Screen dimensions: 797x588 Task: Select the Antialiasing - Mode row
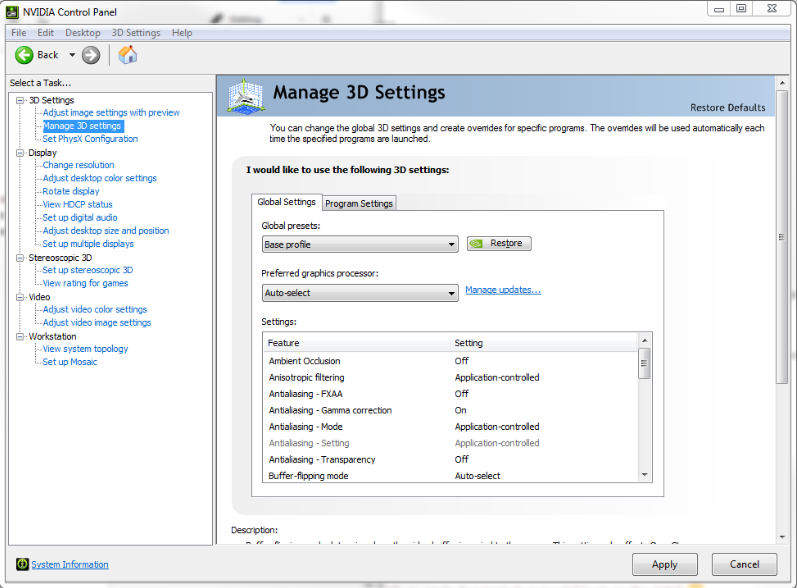click(x=450, y=426)
